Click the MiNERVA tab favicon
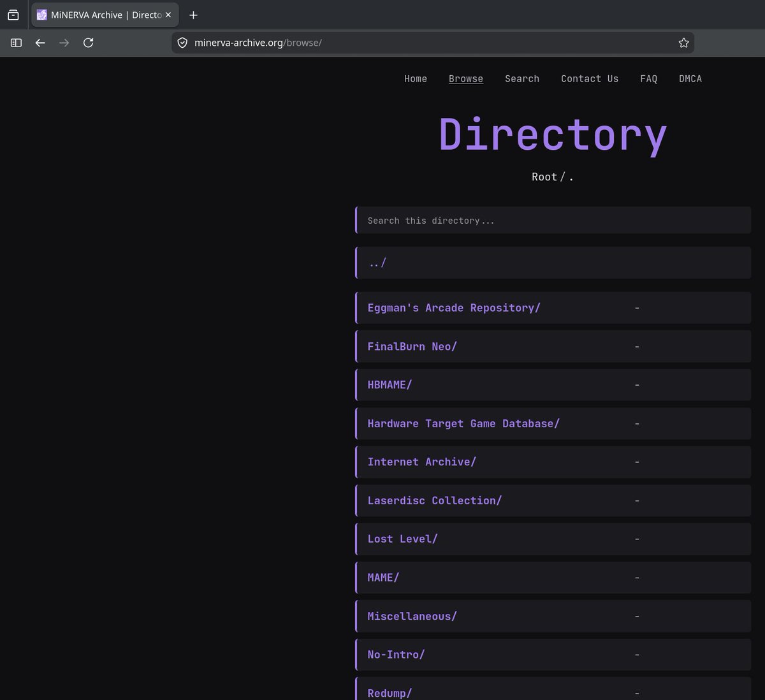Screen dimensions: 765x700 [42, 15]
